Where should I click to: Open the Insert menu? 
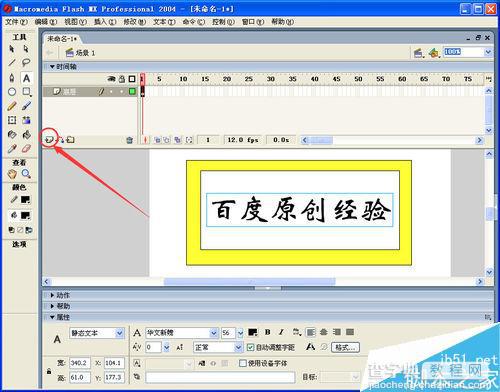105,22
